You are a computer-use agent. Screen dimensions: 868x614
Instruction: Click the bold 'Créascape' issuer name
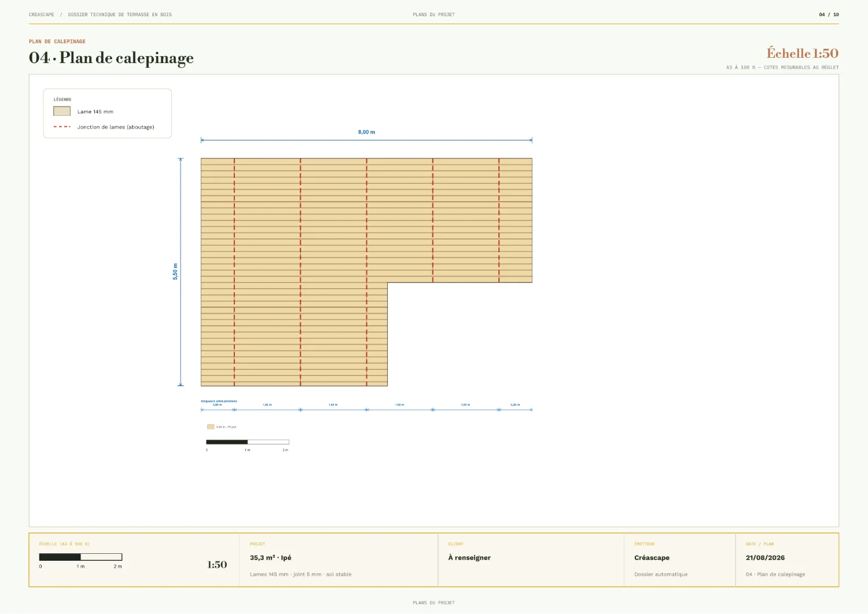tap(652, 558)
